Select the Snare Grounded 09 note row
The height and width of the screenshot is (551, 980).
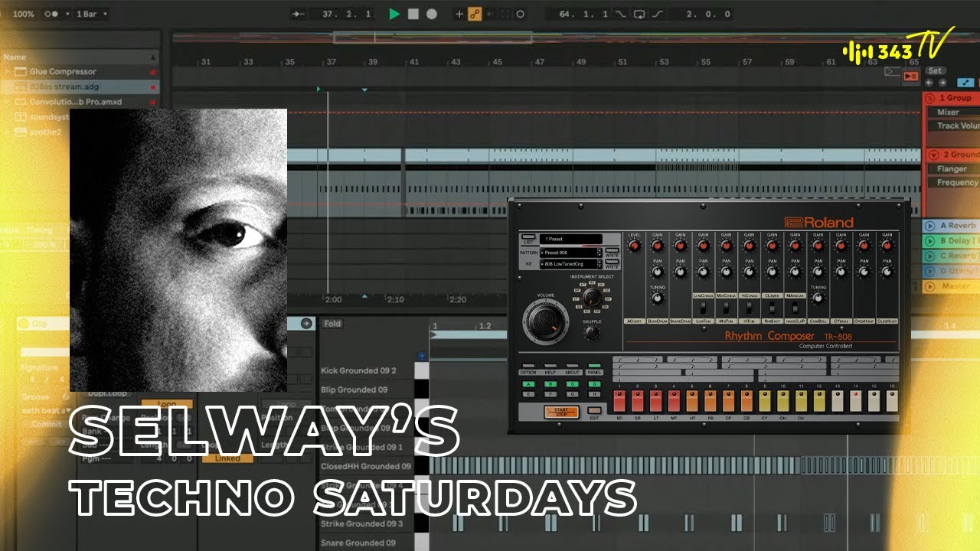coord(366,543)
